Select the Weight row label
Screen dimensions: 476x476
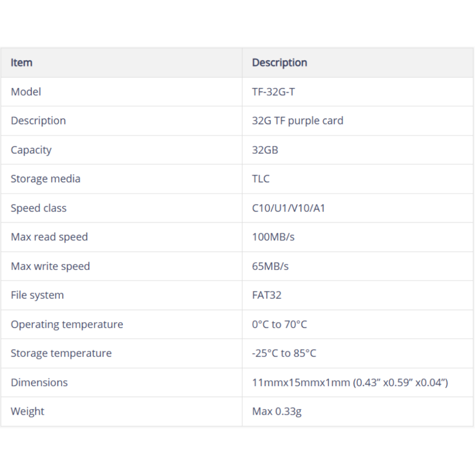coord(27,411)
